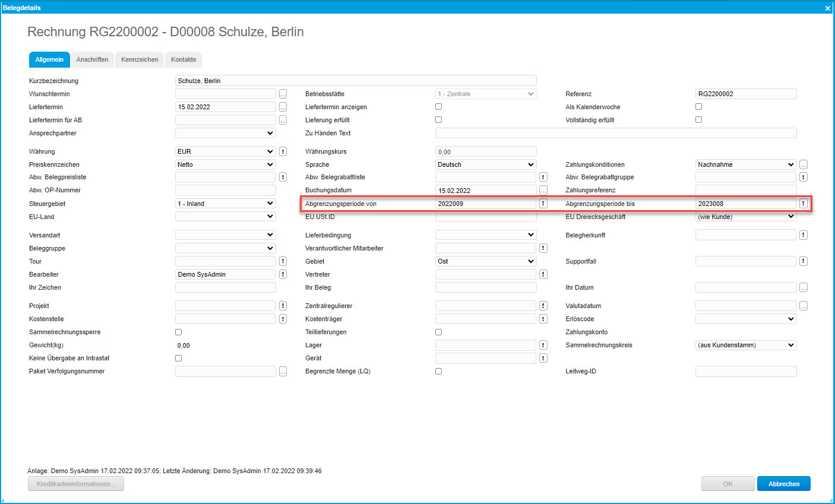This screenshot has width=835, height=504.
Task: Open the Währung EUR dropdown
Action: pyautogui.click(x=226, y=151)
